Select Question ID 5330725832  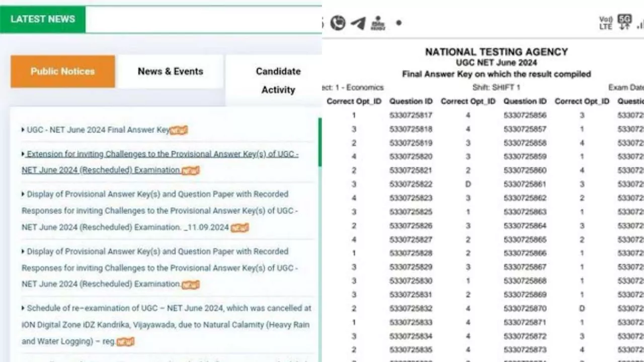(411, 308)
